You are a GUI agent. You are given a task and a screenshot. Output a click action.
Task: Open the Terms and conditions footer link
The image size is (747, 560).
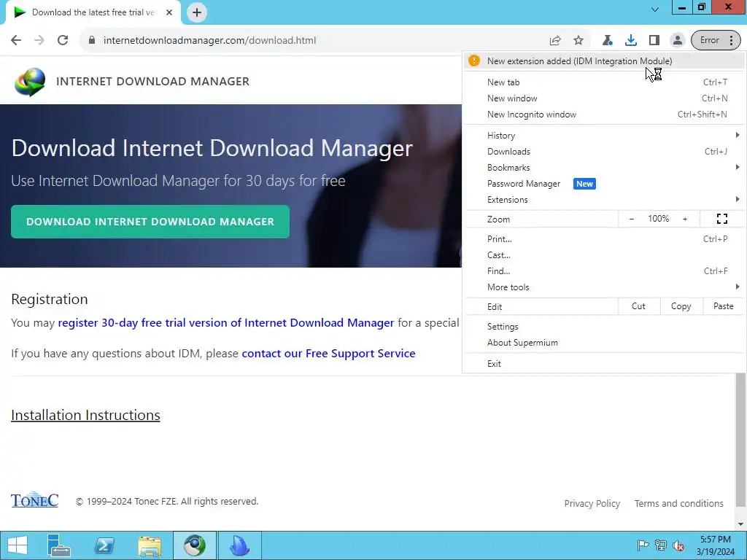click(x=679, y=503)
